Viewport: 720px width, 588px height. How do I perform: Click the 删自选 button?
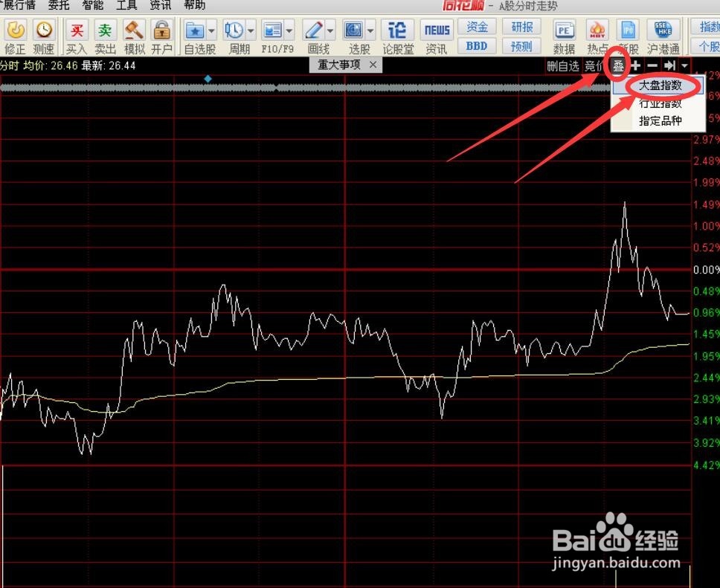coord(563,66)
